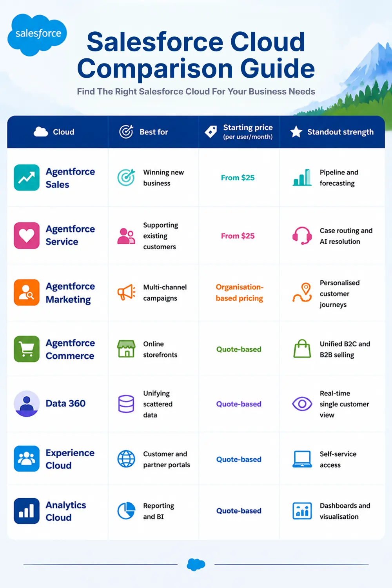Click the 'Personalised customer journeys' text
The image size is (392, 588).
point(339,294)
